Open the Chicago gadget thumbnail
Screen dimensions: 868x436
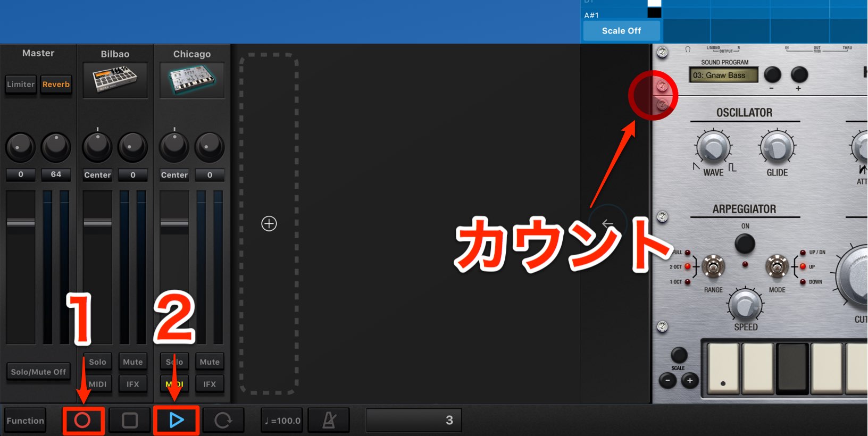click(x=192, y=80)
